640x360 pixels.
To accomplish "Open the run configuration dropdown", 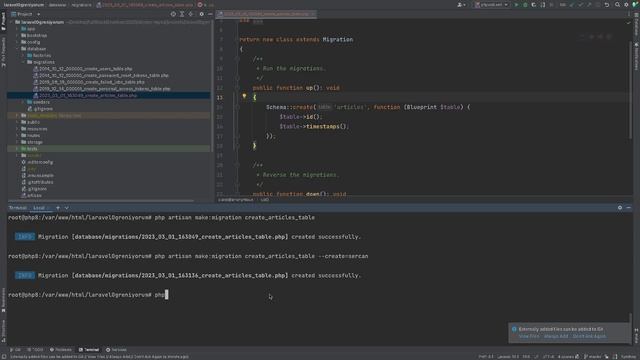I will pyautogui.click(x=491, y=4).
